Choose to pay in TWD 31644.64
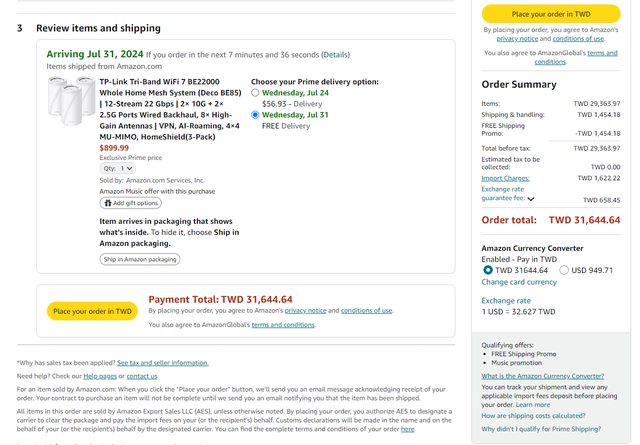This screenshot has height=445, width=640. [x=488, y=270]
